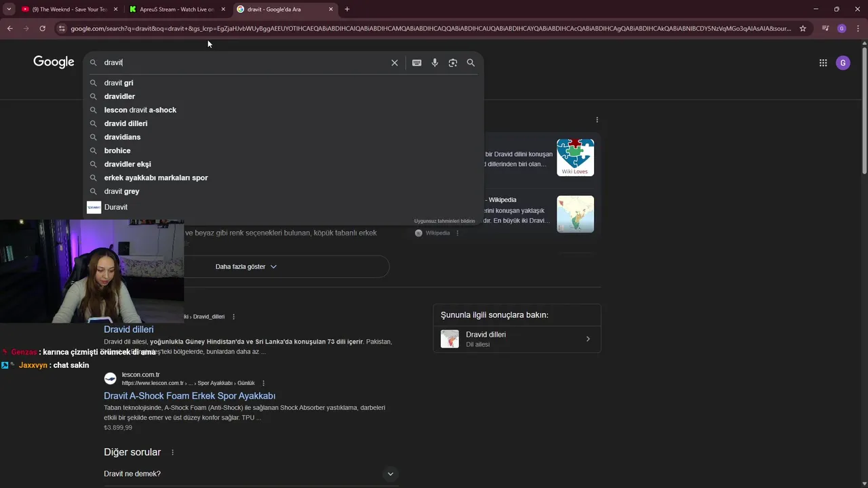This screenshot has width=868, height=488.
Task: Start voice search with the microphone icon
Action: [x=435, y=62]
